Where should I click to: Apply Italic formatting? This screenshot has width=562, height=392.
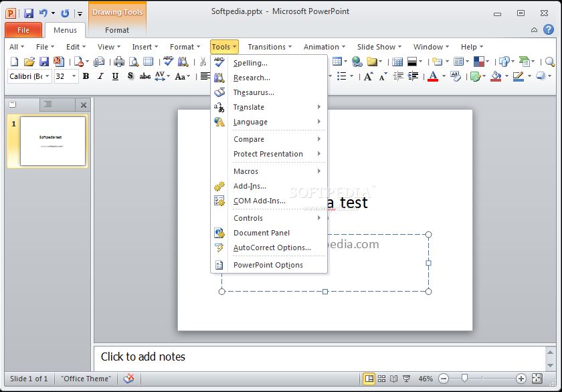(101, 76)
